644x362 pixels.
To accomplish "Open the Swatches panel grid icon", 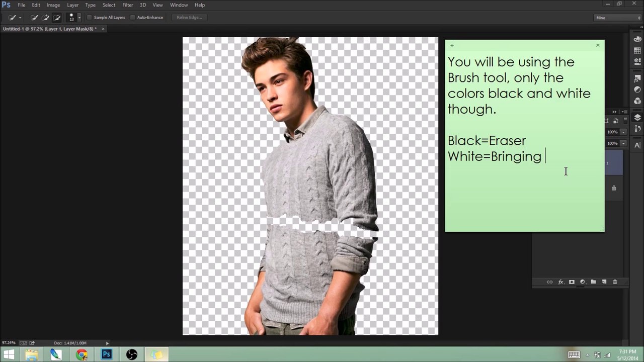I will tap(637, 51).
